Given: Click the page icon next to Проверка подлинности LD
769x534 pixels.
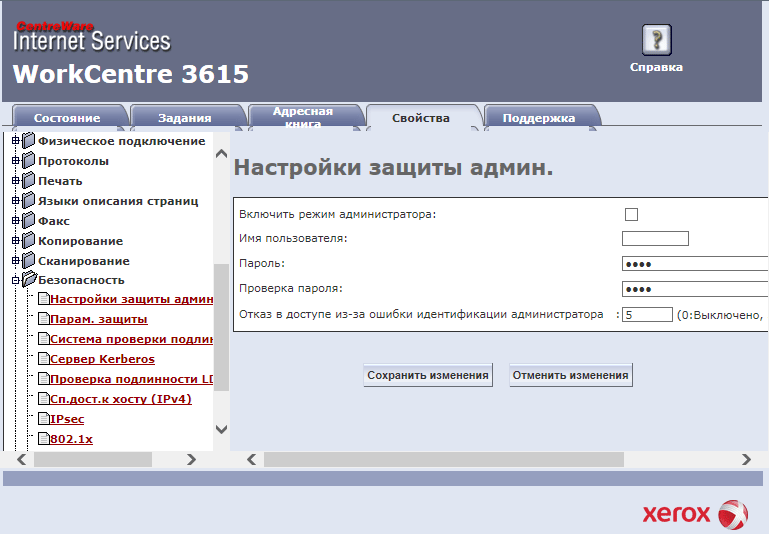Looking at the screenshot, I should 44,379.
